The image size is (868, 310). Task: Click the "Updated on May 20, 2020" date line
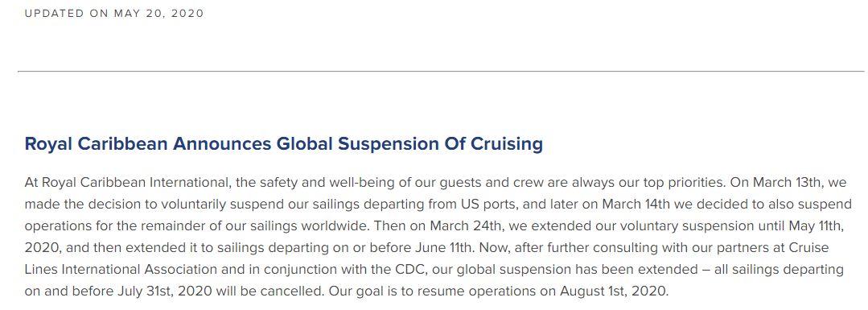tap(114, 14)
